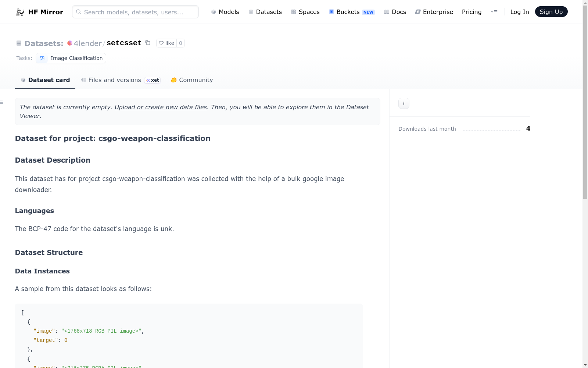Image resolution: width=588 pixels, height=368 pixels.
Task: Click the Log In link
Action: (x=519, y=12)
